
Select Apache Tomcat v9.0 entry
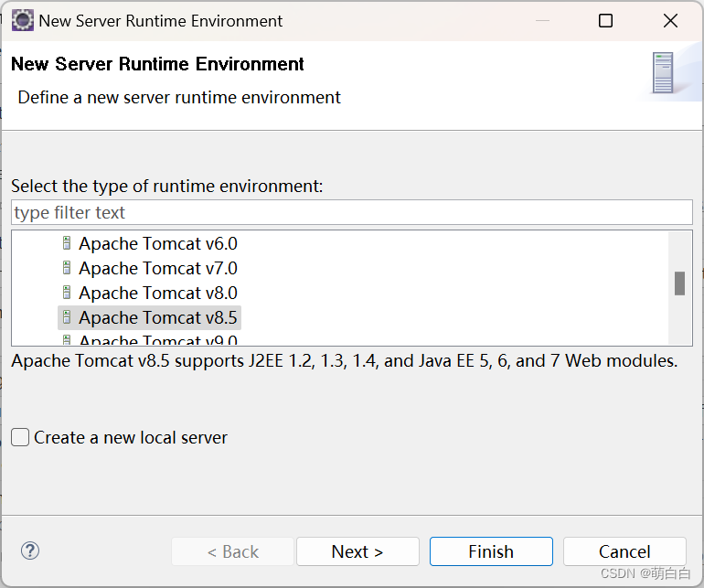click(x=157, y=340)
